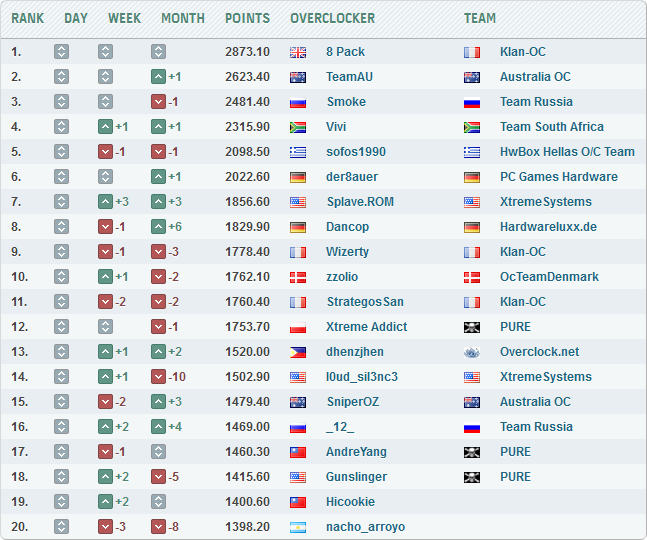The width and height of the screenshot is (647, 540).
Task: Open the red month -10 arrow in l0ud_sil3nc3 row
Action: tap(158, 377)
